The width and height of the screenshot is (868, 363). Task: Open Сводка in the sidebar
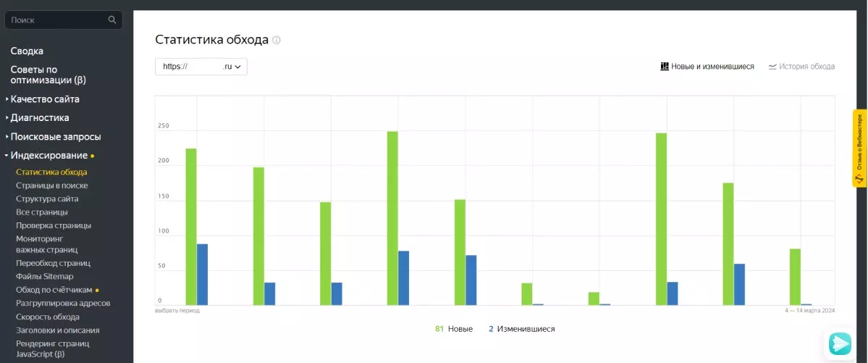27,51
